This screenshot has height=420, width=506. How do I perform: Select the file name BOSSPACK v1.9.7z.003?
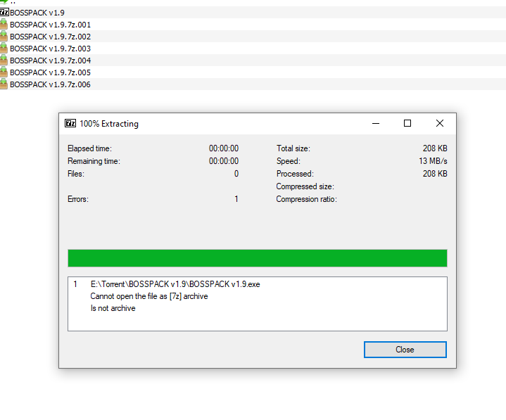[51, 49]
